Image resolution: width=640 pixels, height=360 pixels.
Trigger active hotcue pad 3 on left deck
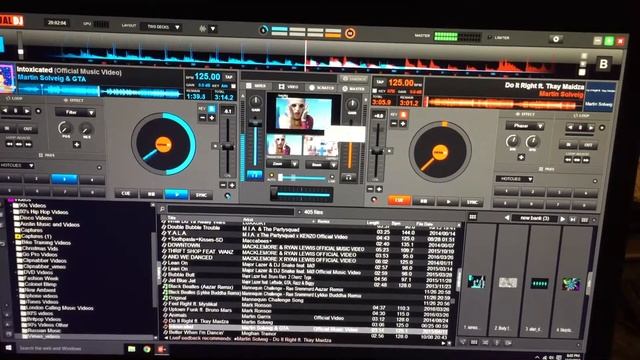pos(64,179)
